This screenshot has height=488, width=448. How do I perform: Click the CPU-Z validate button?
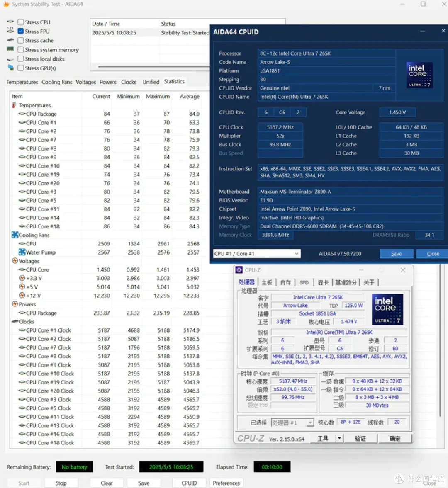(360, 438)
